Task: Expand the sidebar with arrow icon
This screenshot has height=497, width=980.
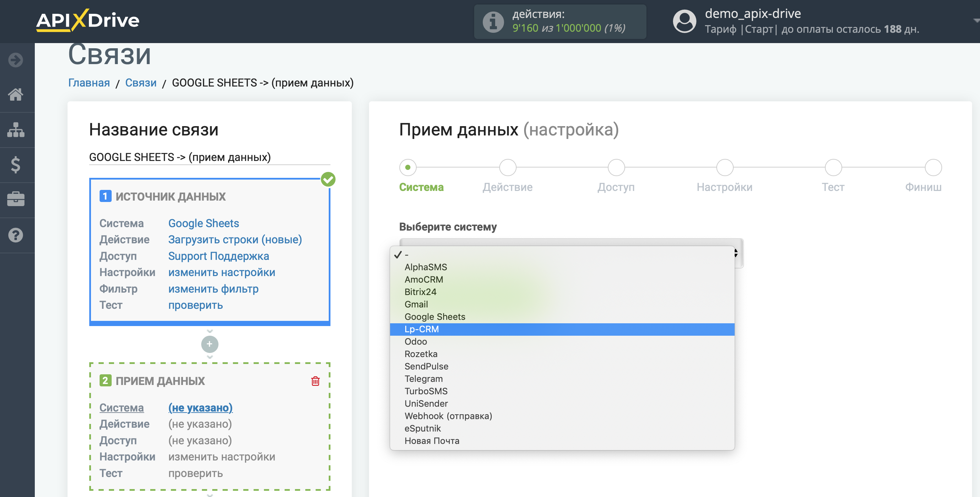Action: [x=16, y=60]
